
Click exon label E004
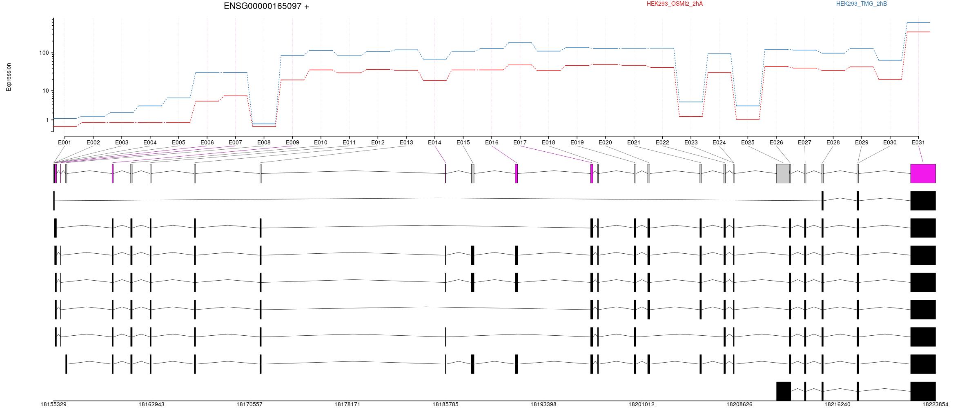tap(150, 142)
